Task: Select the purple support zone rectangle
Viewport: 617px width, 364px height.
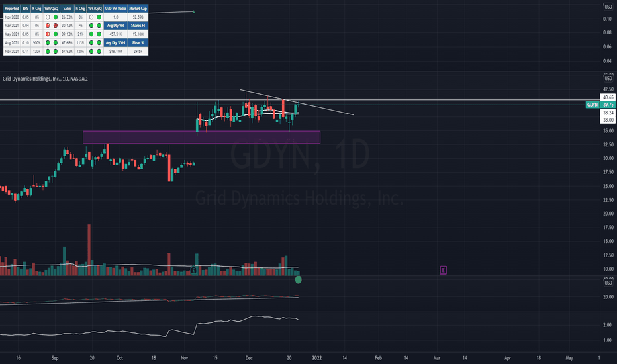Action: click(201, 138)
